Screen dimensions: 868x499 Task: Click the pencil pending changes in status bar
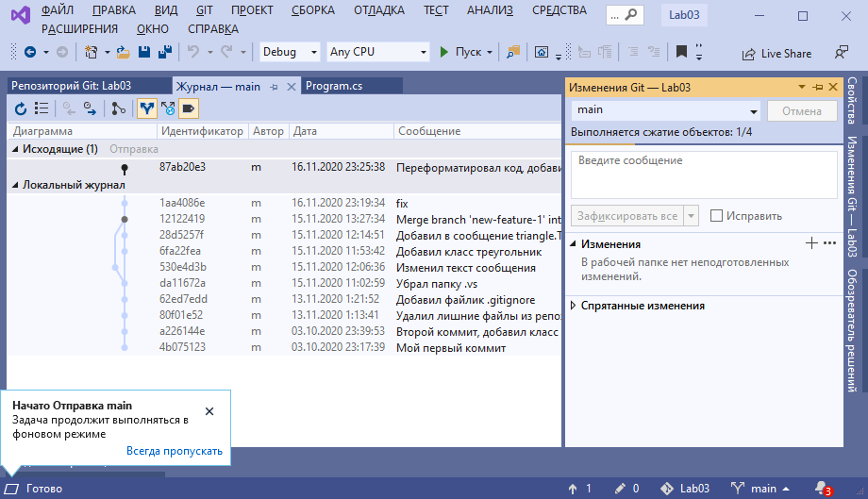click(x=627, y=489)
